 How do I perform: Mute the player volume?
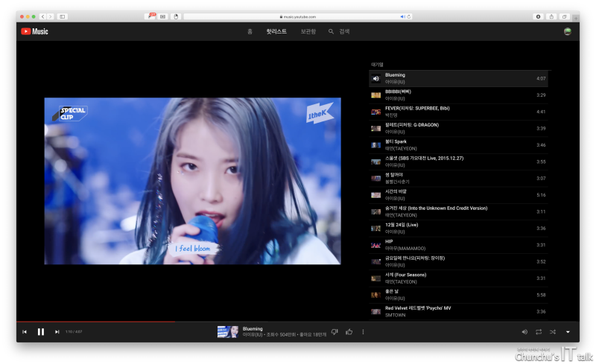524,332
